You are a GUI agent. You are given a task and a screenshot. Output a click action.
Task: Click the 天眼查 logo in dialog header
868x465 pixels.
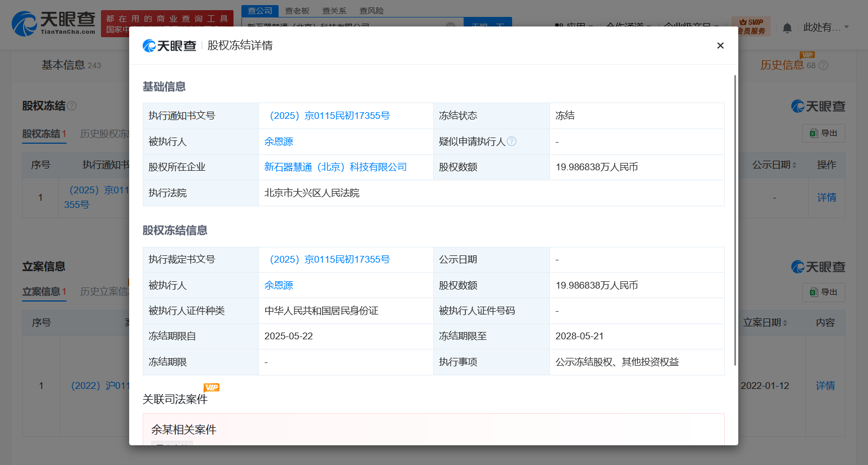point(170,46)
